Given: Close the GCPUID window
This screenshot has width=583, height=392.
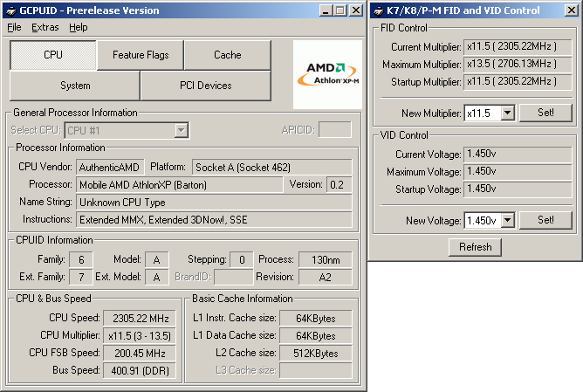Looking at the screenshot, I should [x=356, y=10].
